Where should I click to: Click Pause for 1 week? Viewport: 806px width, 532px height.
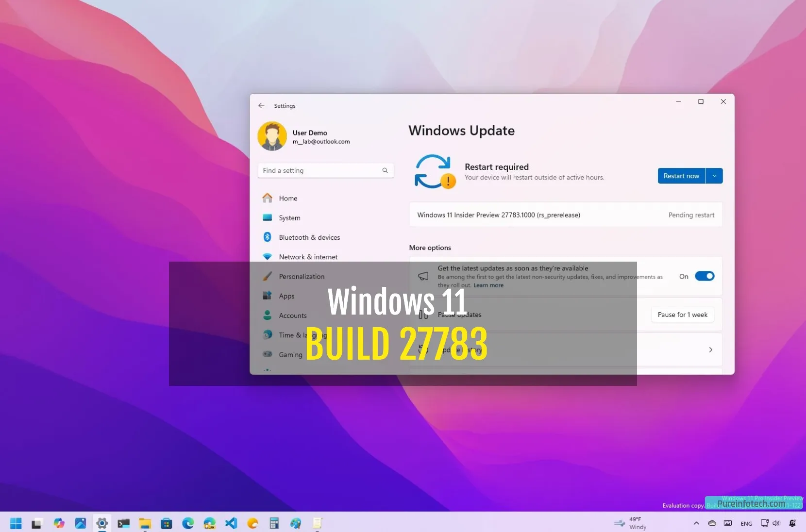682,315
